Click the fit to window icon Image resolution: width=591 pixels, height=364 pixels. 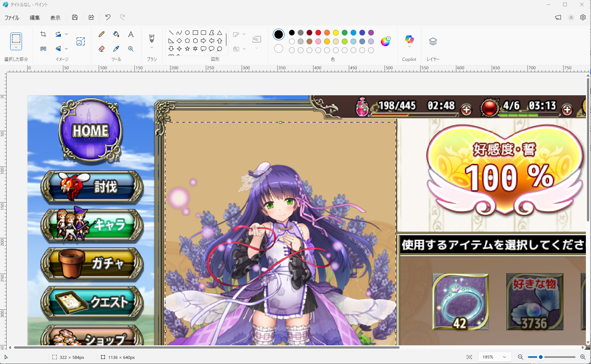(x=469, y=357)
